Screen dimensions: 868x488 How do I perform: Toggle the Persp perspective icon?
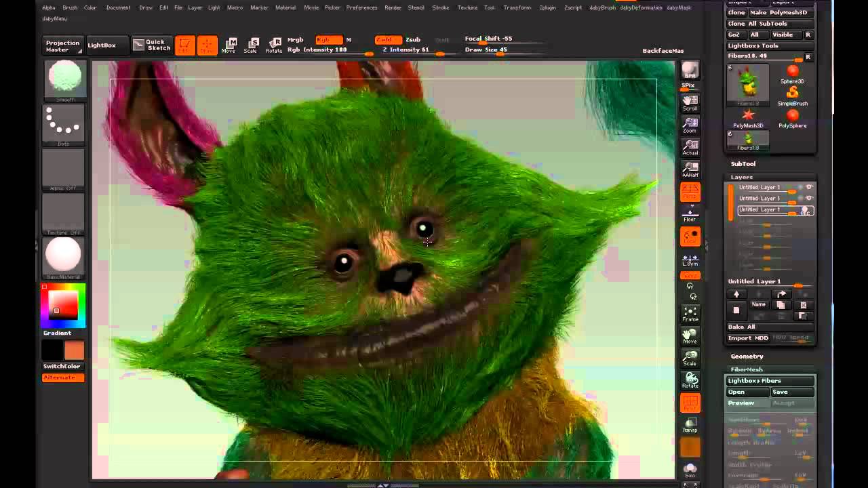(690, 192)
